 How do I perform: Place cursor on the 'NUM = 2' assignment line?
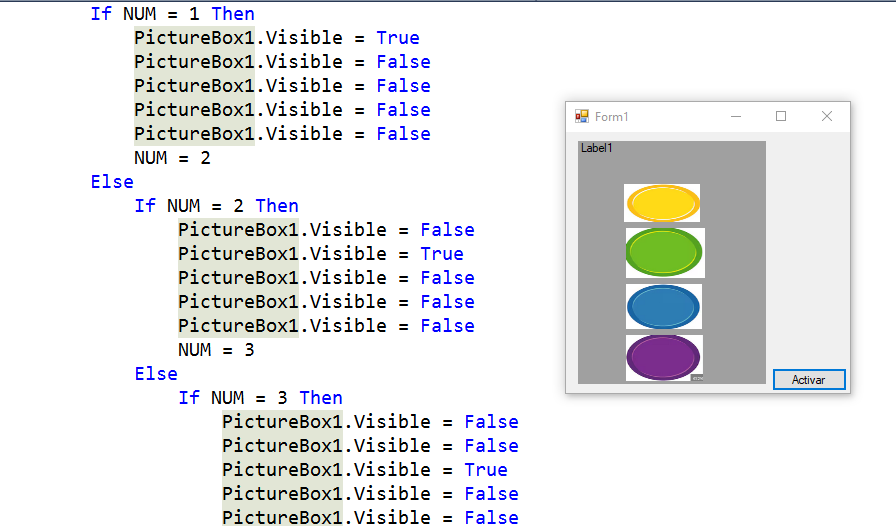[x=173, y=158]
